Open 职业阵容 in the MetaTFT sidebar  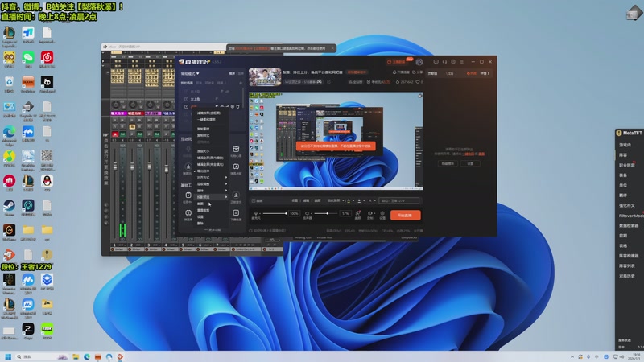627,165
